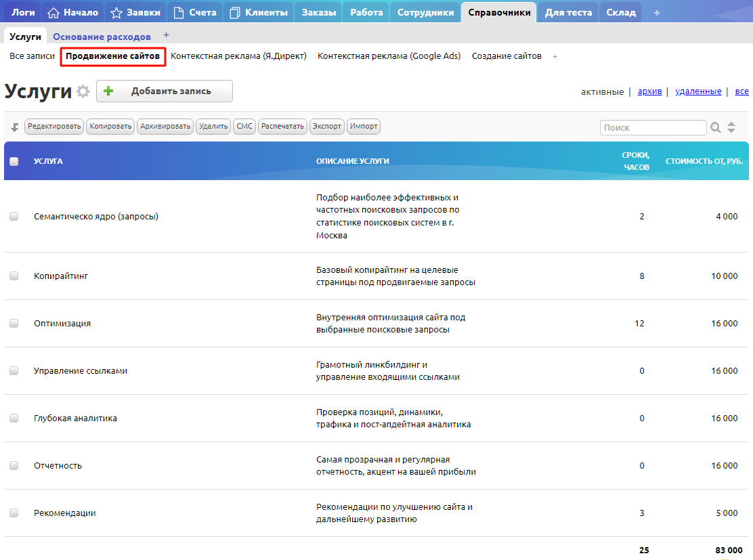Switch to the Сотрудники tab

[425, 12]
